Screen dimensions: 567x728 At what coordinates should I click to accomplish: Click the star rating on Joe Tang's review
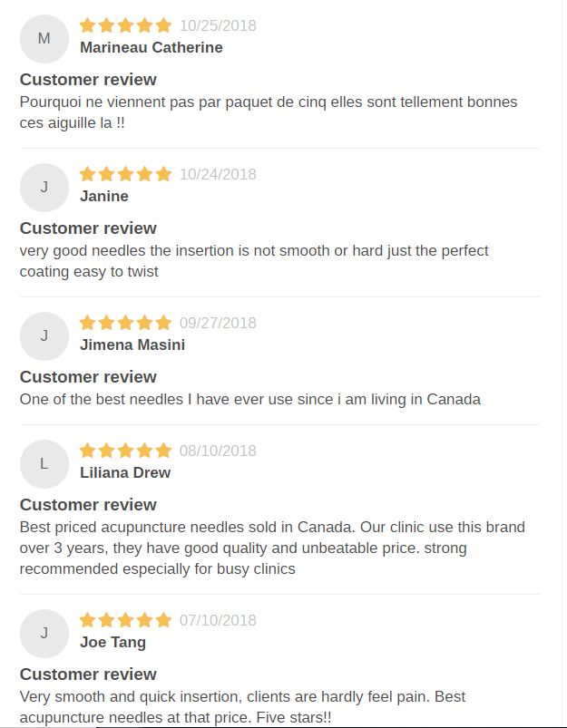125,620
